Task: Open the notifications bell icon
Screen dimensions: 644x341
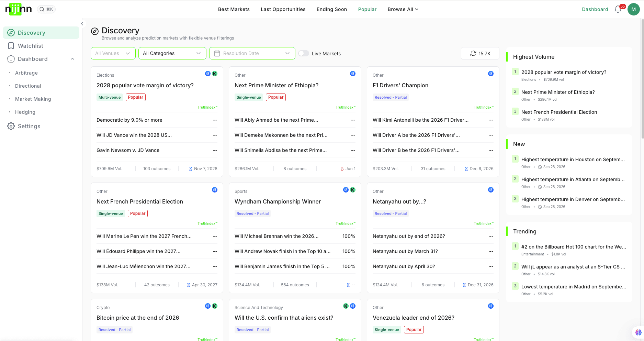Action: point(618,9)
